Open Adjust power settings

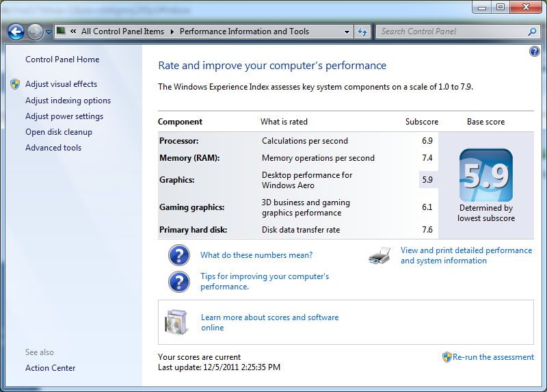click(x=64, y=116)
